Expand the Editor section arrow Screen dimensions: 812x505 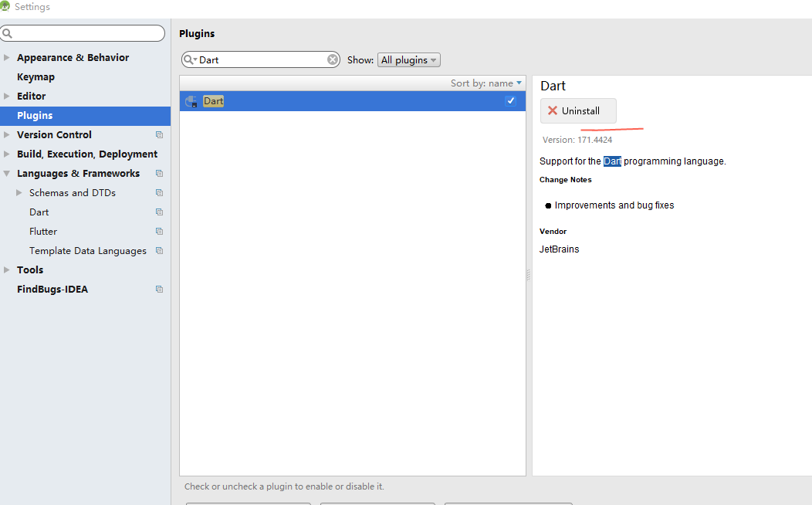tap(7, 96)
